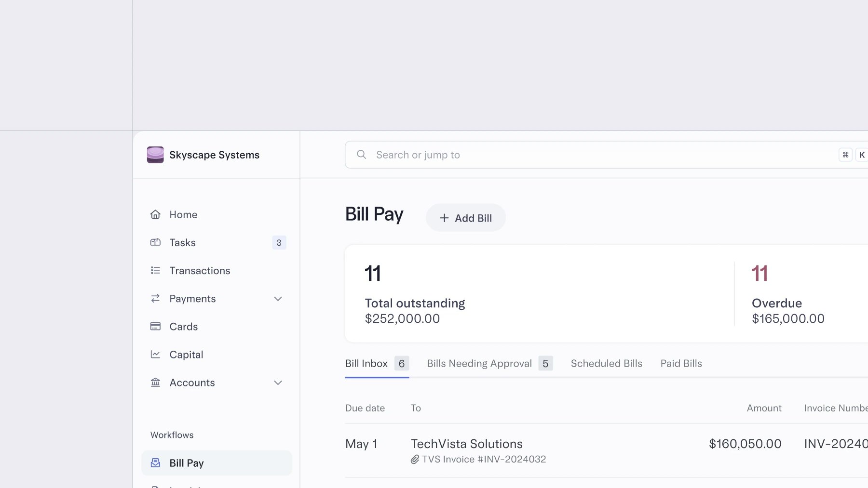Click the command key shortcut badge

(x=845, y=155)
